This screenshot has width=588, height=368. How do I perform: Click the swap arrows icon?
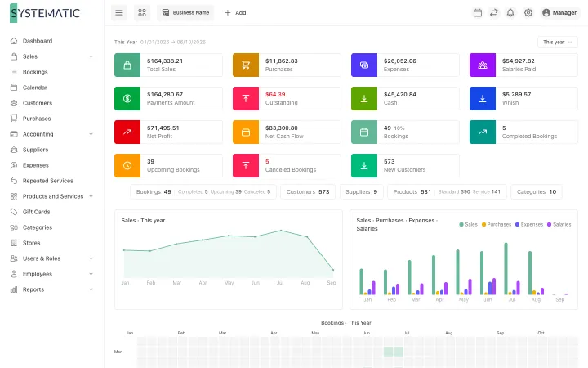[494, 13]
